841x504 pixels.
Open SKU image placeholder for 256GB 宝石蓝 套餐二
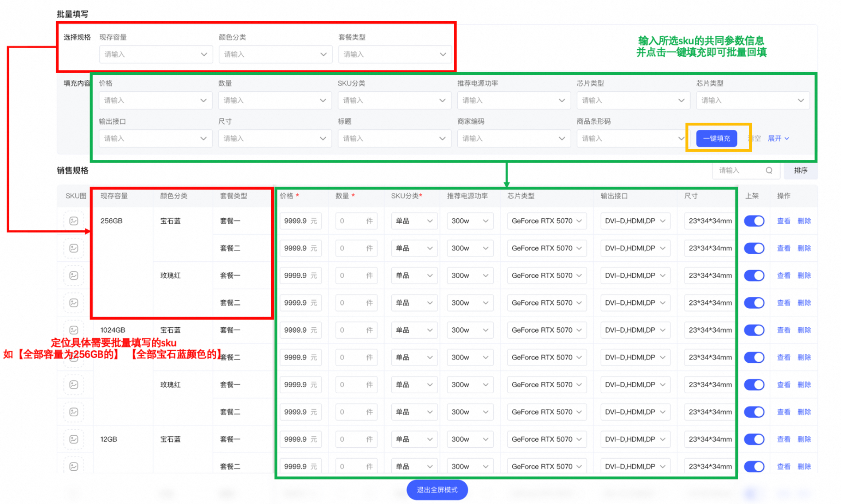(x=74, y=248)
